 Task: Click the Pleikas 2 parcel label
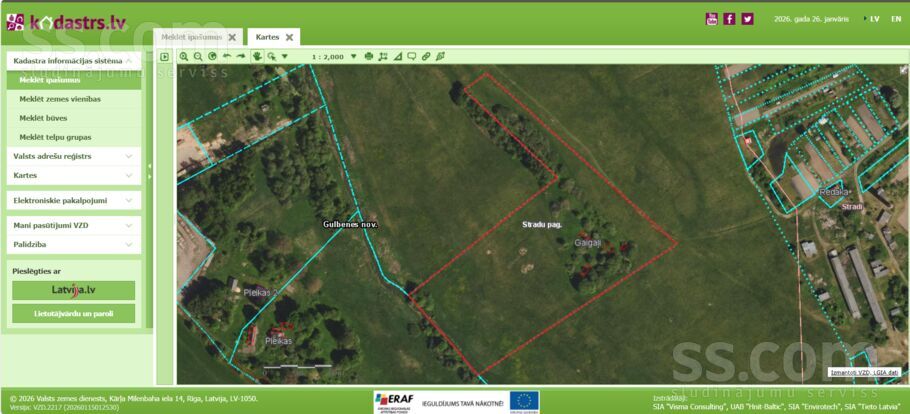tap(260, 293)
